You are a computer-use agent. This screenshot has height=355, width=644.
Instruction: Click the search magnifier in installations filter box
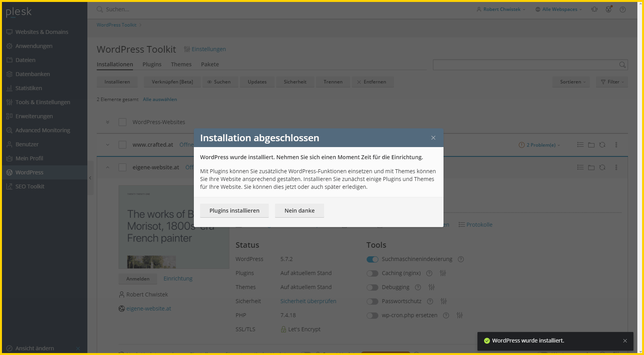tap(623, 65)
